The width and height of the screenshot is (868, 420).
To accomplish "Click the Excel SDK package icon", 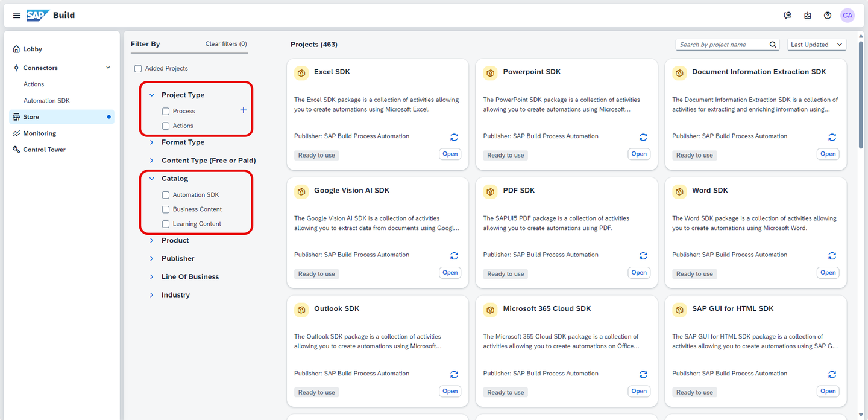I will click(x=301, y=74).
